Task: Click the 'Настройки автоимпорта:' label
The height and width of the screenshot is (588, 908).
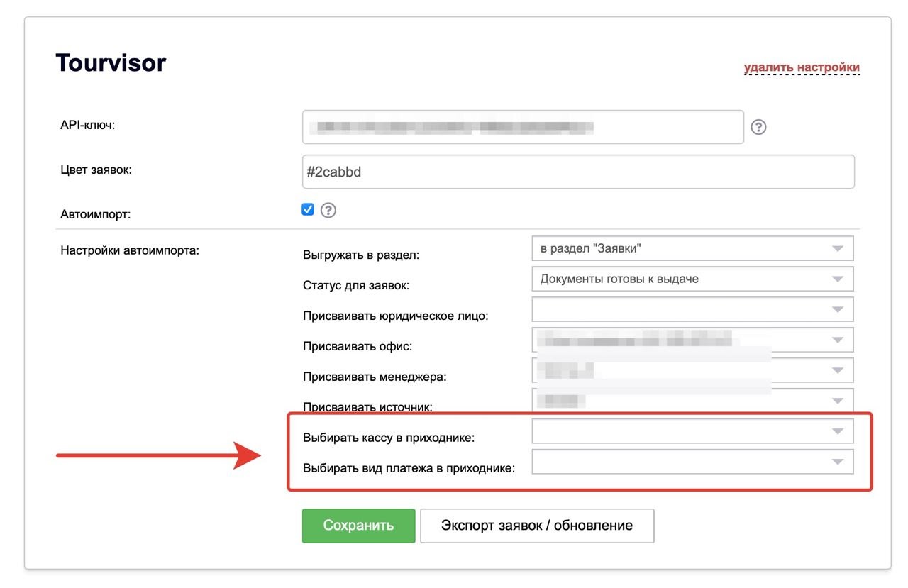Action: [130, 250]
